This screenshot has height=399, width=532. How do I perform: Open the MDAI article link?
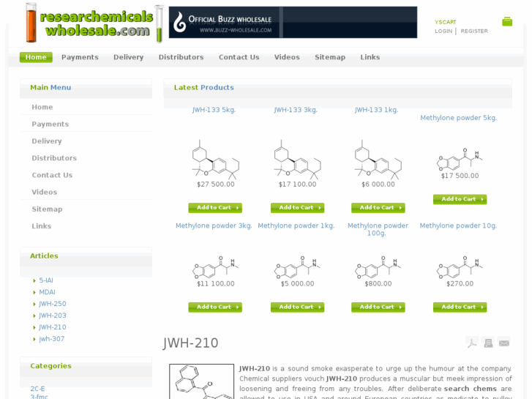(x=47, y=292)
